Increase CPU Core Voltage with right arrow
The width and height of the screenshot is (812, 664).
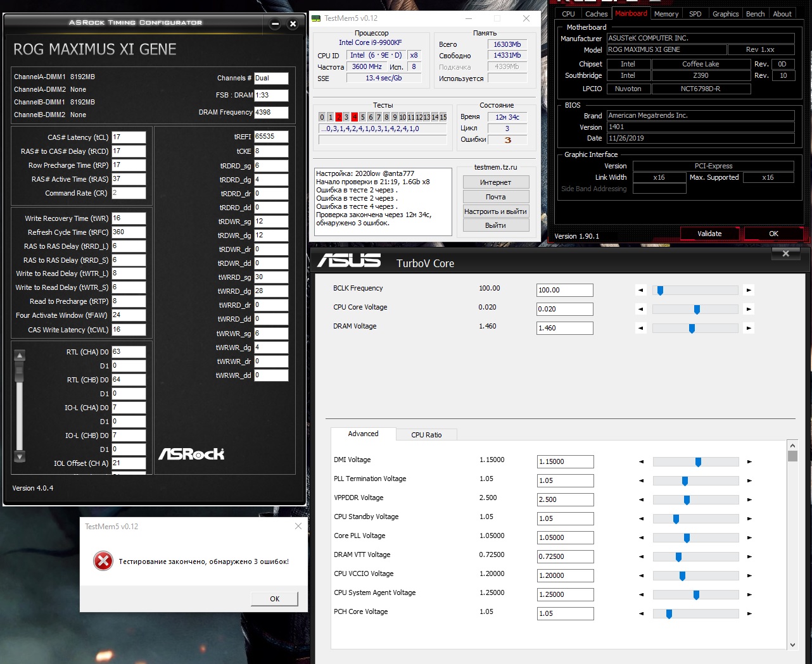(749, 310)
